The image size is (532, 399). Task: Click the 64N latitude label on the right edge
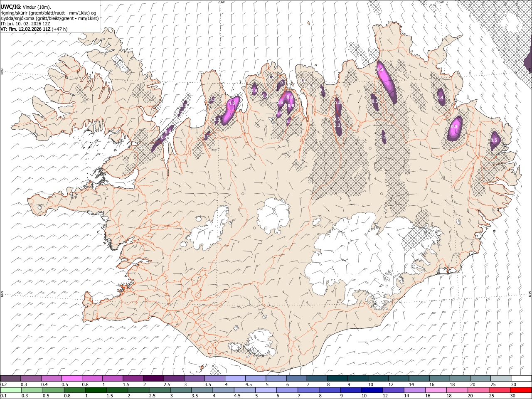530,293
